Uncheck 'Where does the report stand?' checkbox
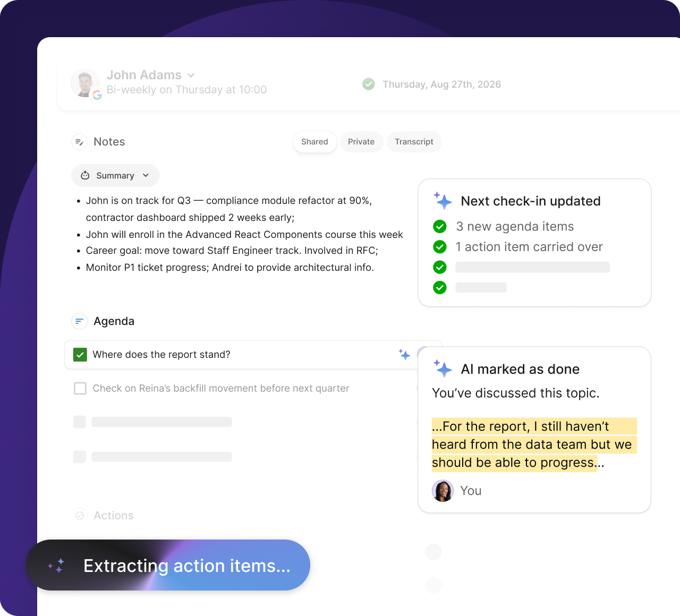 [80, 355]
